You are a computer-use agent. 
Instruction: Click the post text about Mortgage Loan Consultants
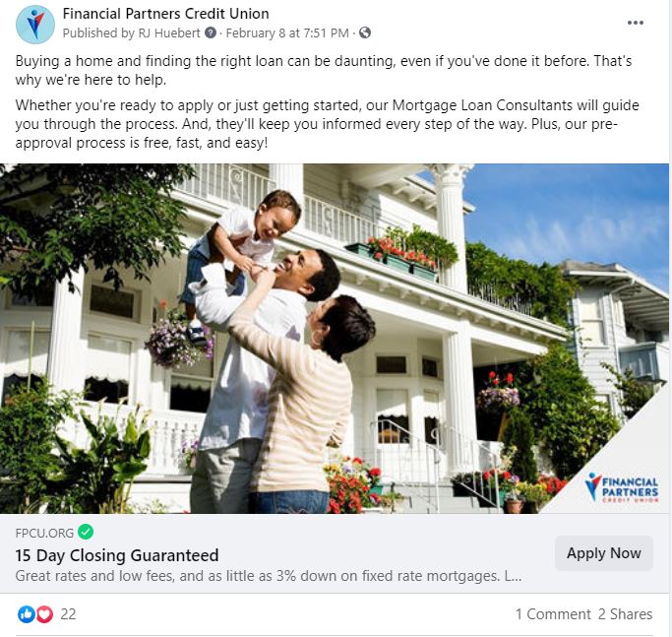(328, 124)
